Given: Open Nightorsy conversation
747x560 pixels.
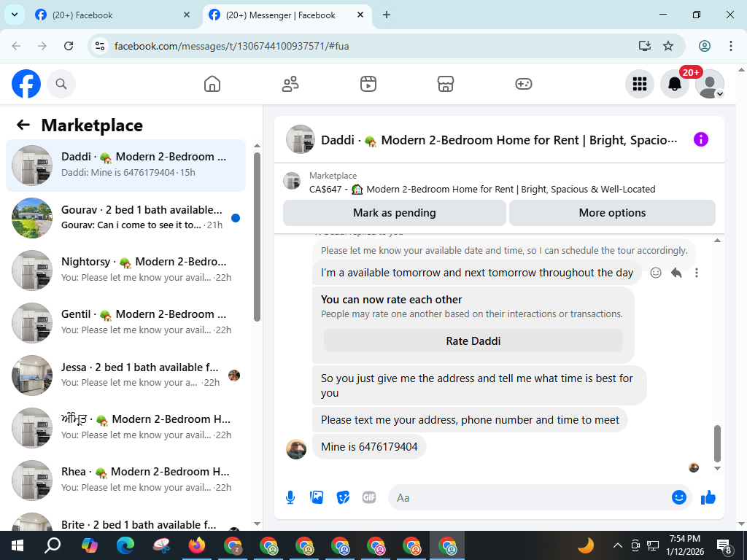Looking at the screenshot, I should click(x=125, y=270).
